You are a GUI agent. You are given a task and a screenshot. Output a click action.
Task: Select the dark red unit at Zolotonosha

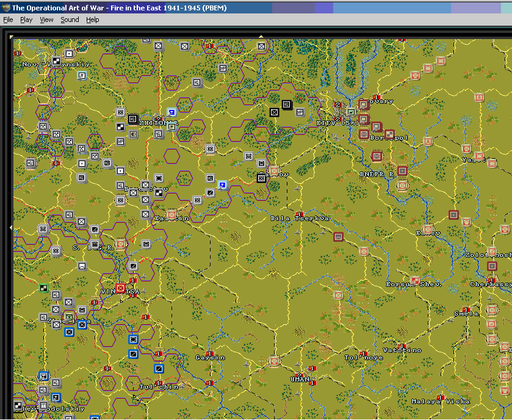tap(492, 266)
